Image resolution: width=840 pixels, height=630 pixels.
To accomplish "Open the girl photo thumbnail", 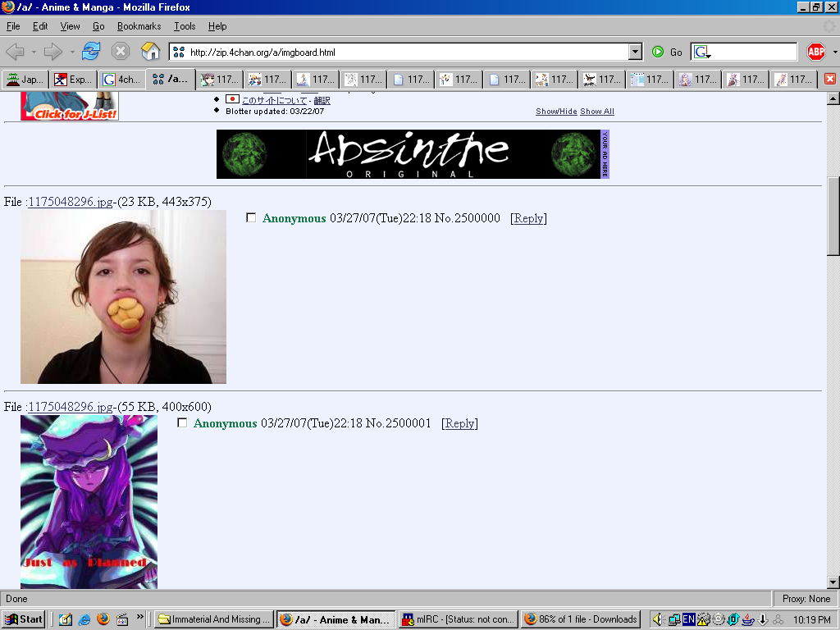I will (123, 297).
